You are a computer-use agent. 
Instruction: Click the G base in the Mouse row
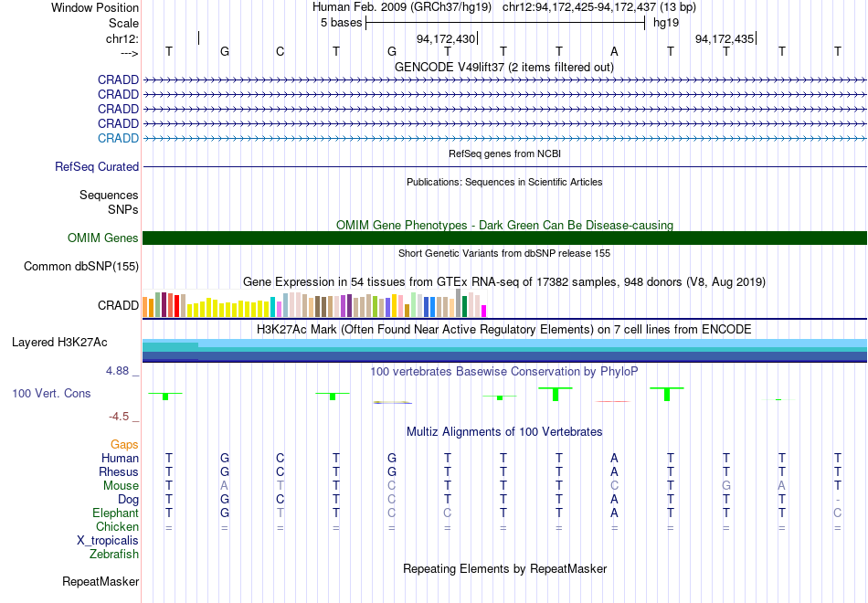(726, 486)
